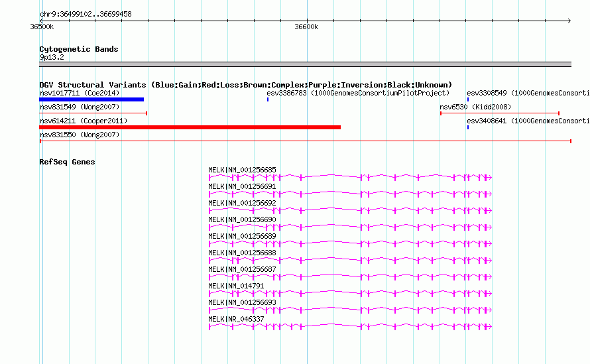Open transcript MELK|NM_001256689
Viewport: 590px width, 364px height.
pos(243,237)
